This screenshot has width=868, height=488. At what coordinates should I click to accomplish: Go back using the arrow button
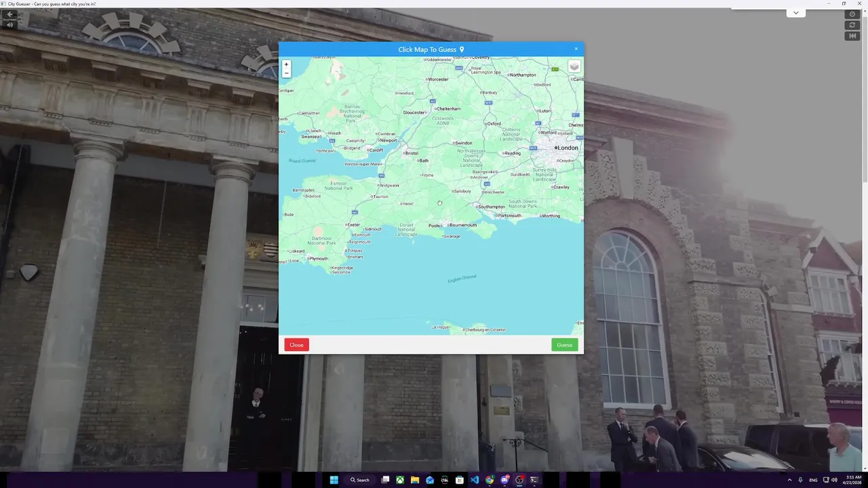click(x=9, y=14)
